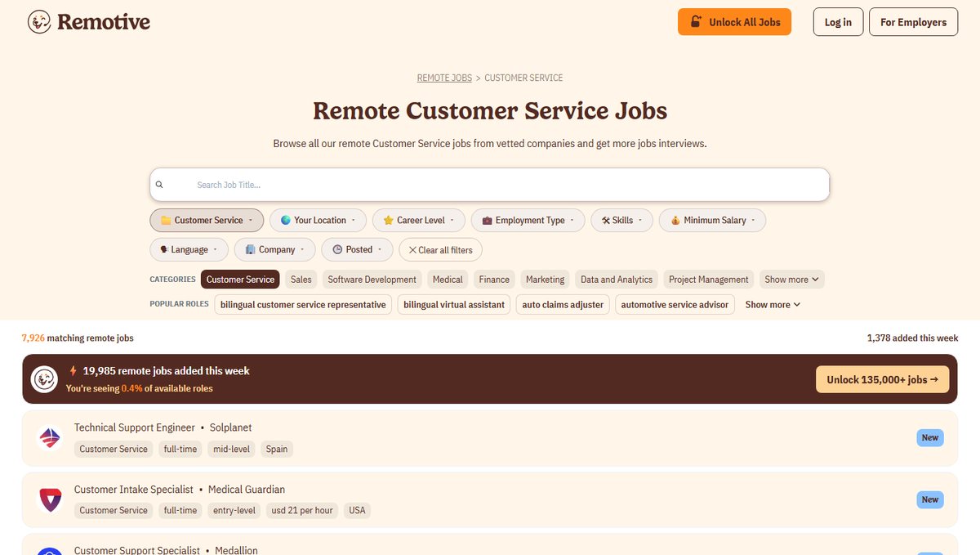
Task: Click the lightning bolt icon in the banner
Action: (x=73, y=370)
